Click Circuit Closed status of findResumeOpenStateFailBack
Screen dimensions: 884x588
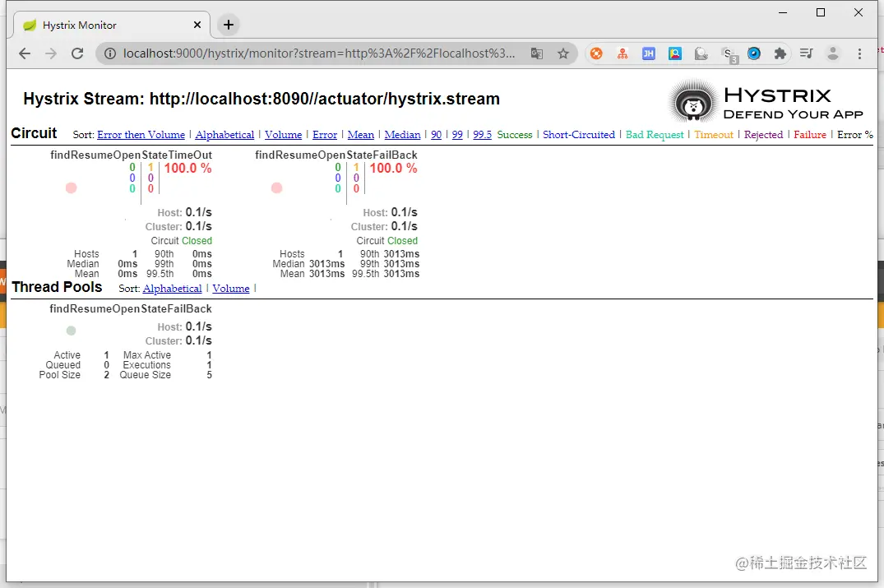387,241
